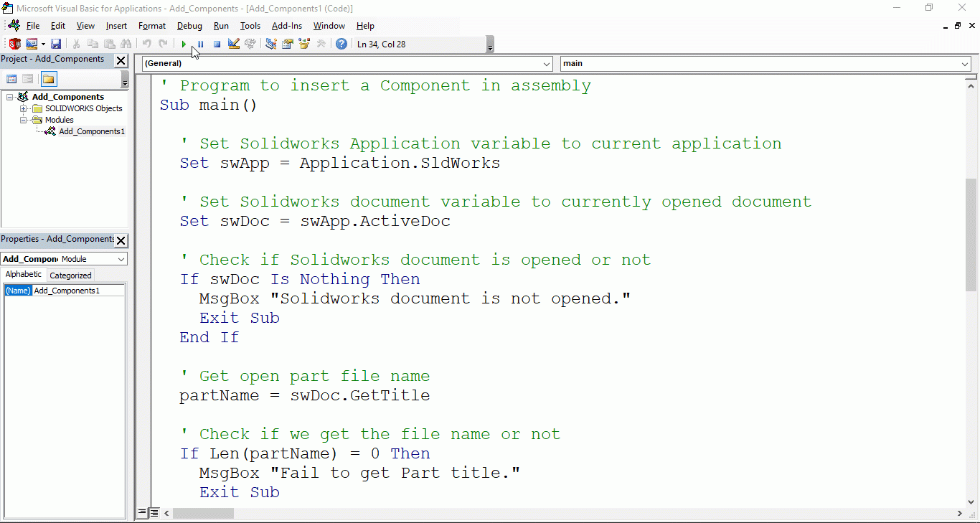Open the Tools menu
Image resolution: width=980 pixels, height=523 pixels.
(x=250, y=26)
